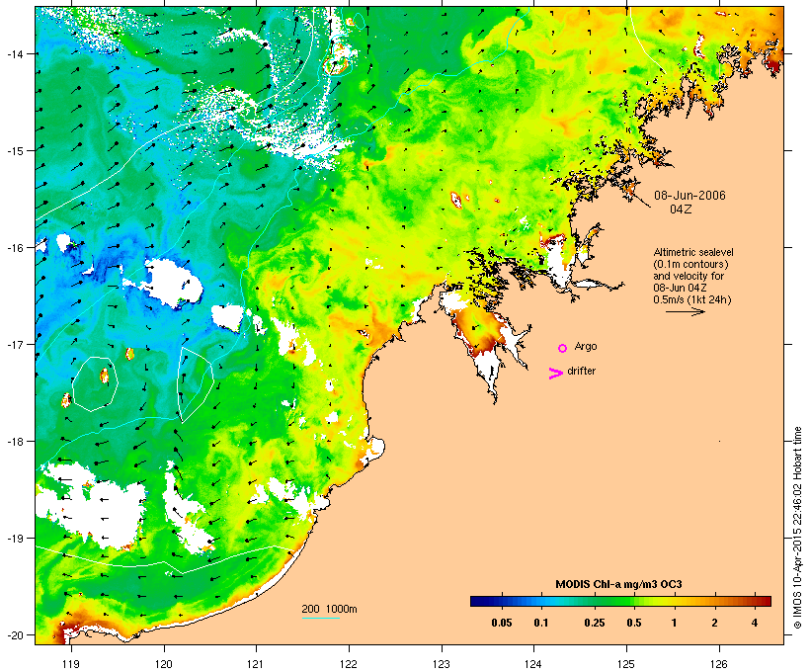Click the 'MODIS Chl-a mg/m3 OC3' title
810x672 pixels.
619,585
